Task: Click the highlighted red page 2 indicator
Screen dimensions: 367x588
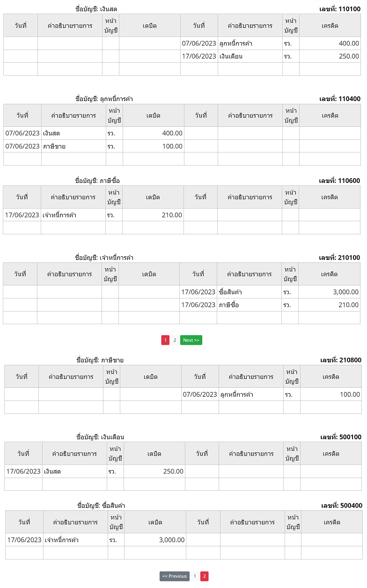Action: 205,576
